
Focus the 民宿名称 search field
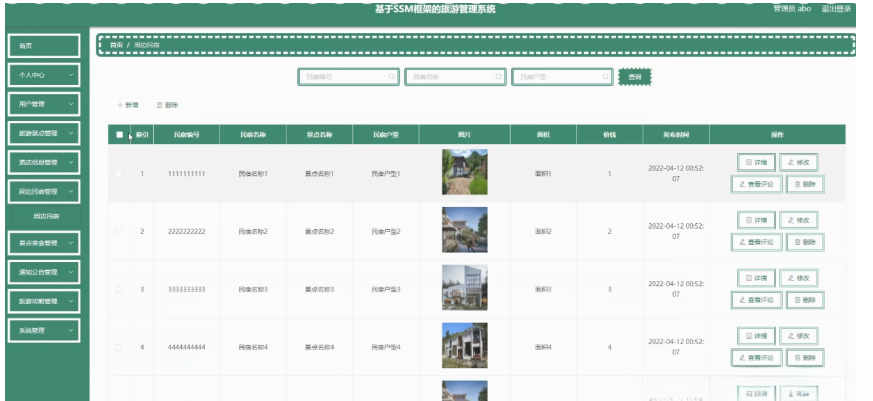pyautogui.click(x=455, y=77)
